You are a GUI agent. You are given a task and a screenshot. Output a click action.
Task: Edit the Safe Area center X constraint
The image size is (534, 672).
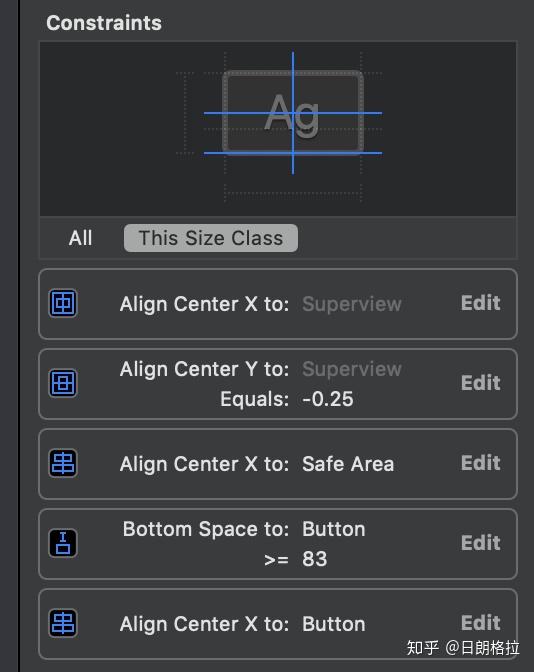click(480, 463)
